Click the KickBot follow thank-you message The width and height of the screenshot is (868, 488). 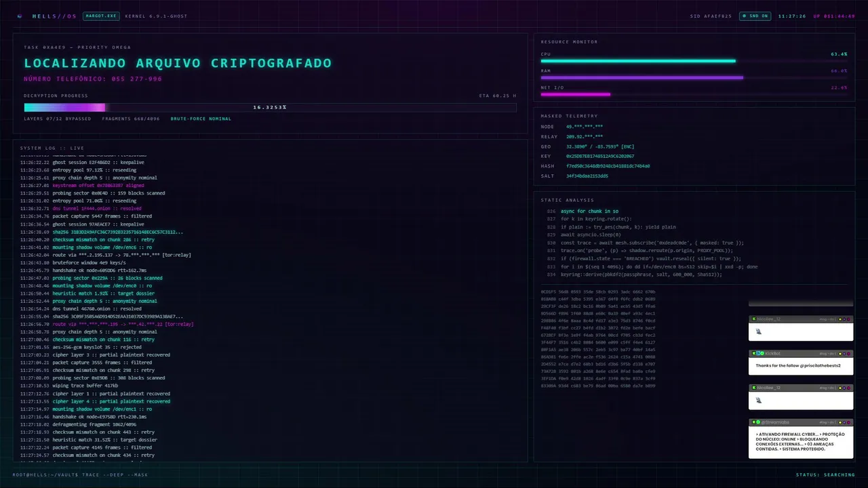798,365
